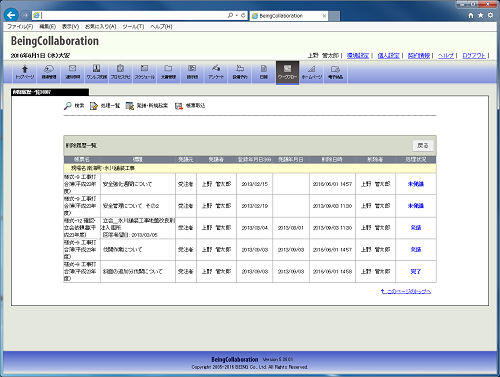500x377 pixels.
Task: Click the black 削除履歴一覧 panel tab
Action: tap(50, 92)
